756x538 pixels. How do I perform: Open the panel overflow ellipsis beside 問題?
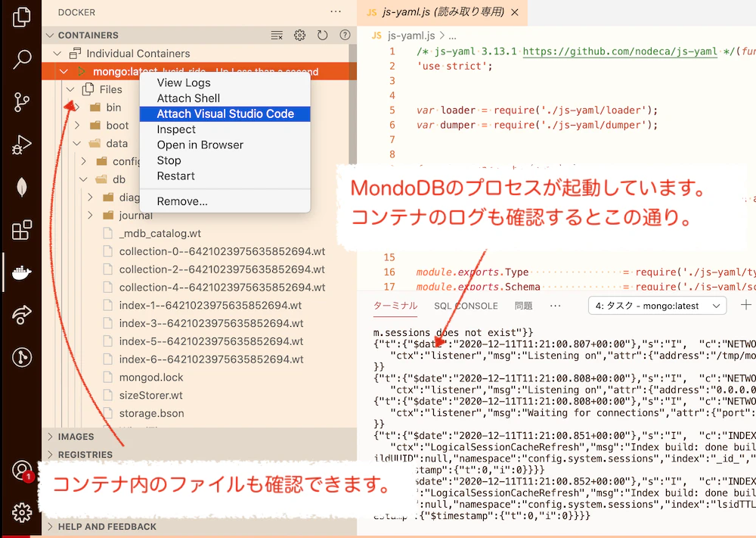coord(555,306)
